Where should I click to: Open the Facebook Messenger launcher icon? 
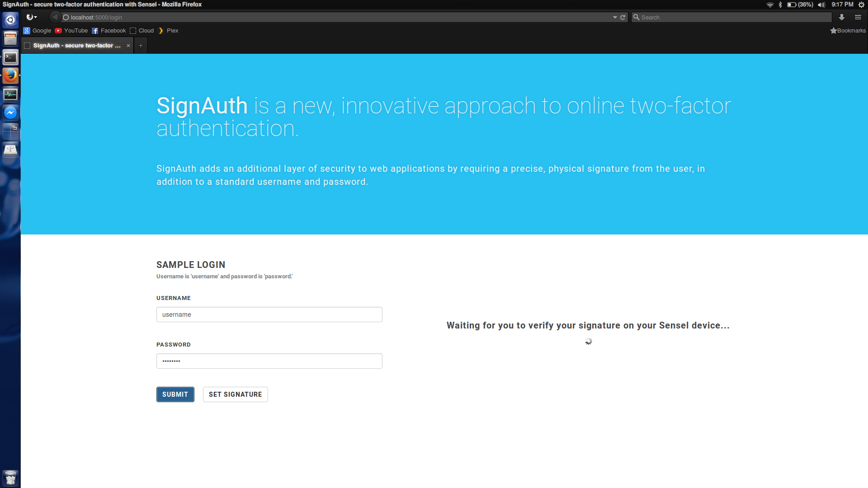[x=10, y=113]
